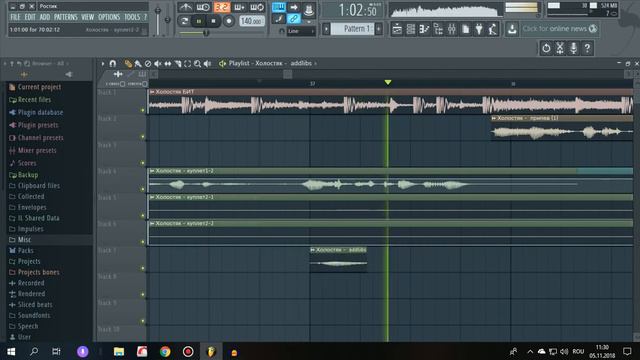The image size is (640, 360).
Task: Click the one-click audio recording microphone icon
Action: tap(573, 48)
